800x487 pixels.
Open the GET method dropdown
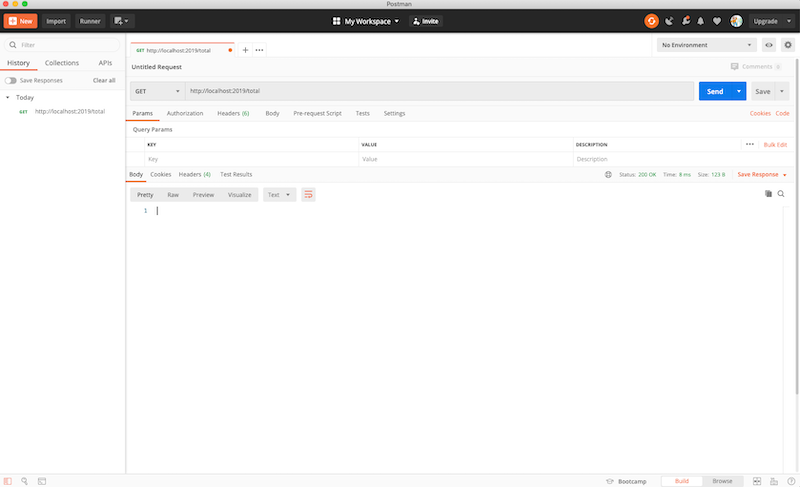click(x=157, y=91)
